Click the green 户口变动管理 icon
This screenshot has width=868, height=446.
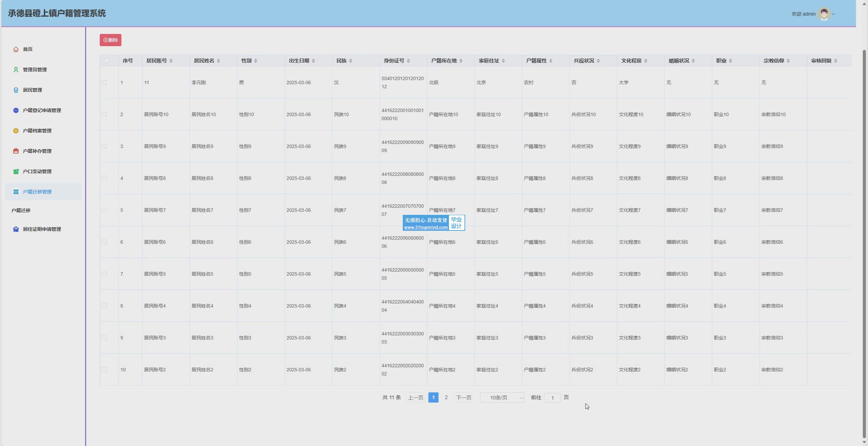click(x=16, y=171)
